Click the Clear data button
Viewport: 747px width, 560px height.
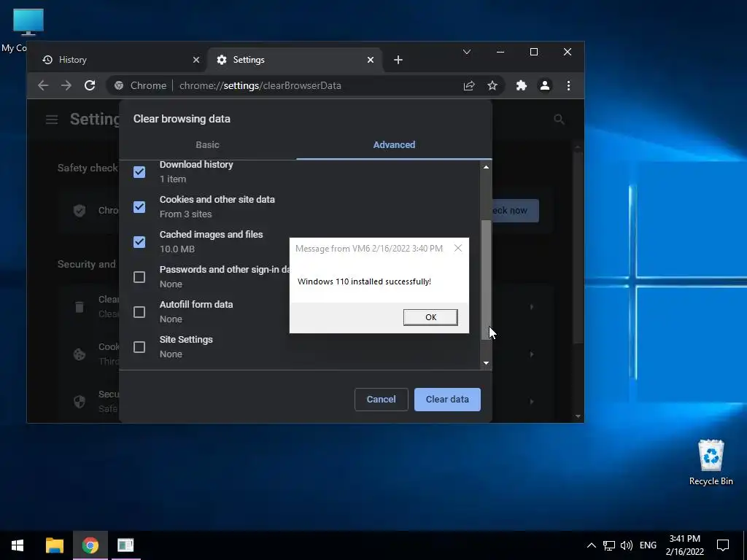pyautogui.click(x=447, y=399)
